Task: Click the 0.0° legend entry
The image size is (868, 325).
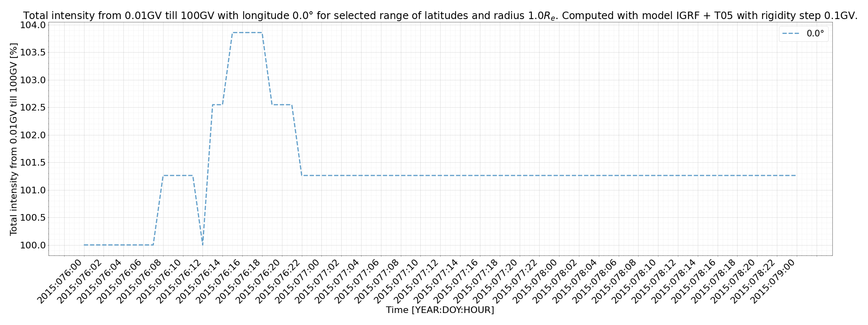Action: (x=804, y=34)
